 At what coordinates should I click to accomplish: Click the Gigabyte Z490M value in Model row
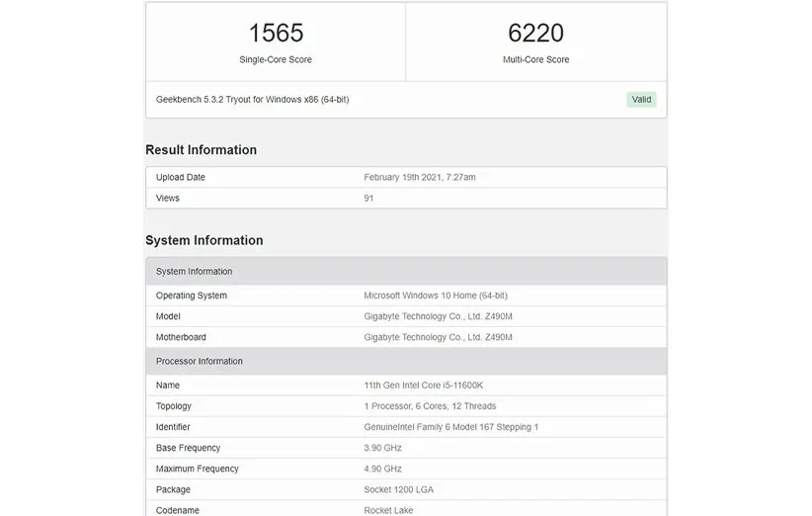coord(438,316)
